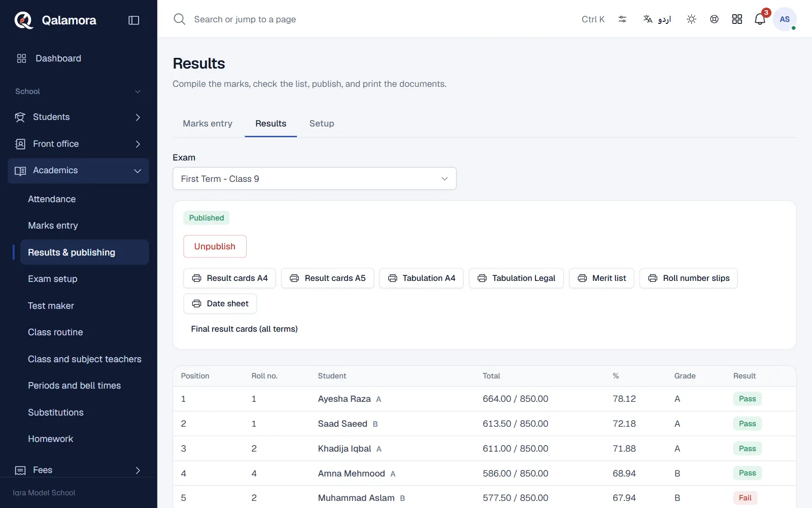812x508 pixels.
Task: Switch to the Setup tab
Action: (x=322, y=123)
